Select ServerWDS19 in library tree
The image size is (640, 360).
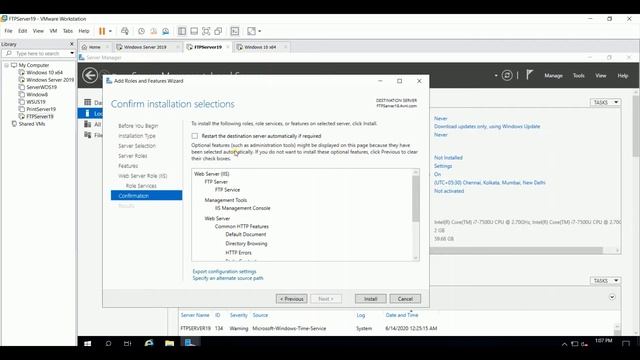click(x=41, y=87)
